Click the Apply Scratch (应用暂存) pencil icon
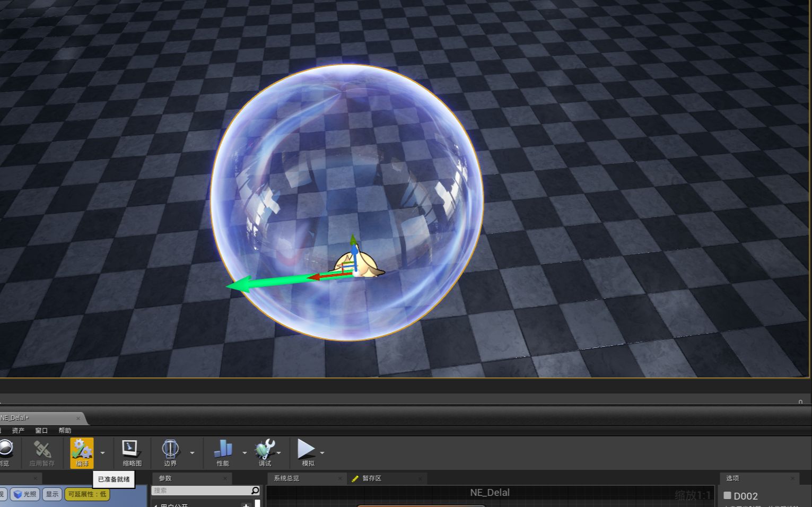Screen dimensions: 812x507 tap(42, 449)
